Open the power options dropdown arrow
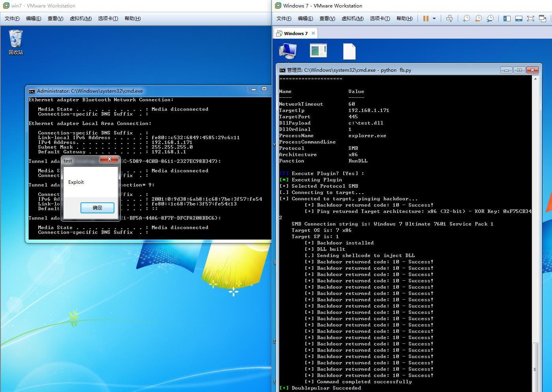The image size is (552, 392). pos(434,19)
